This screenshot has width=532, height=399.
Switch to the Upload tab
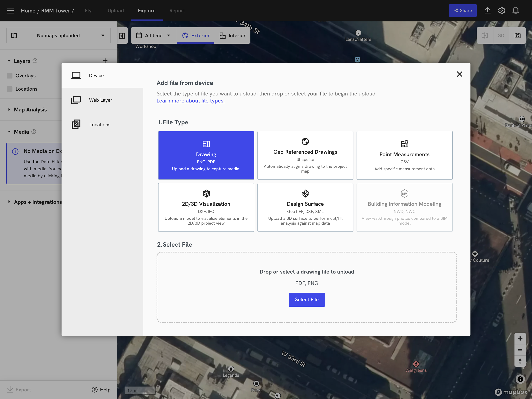(116, 10)
